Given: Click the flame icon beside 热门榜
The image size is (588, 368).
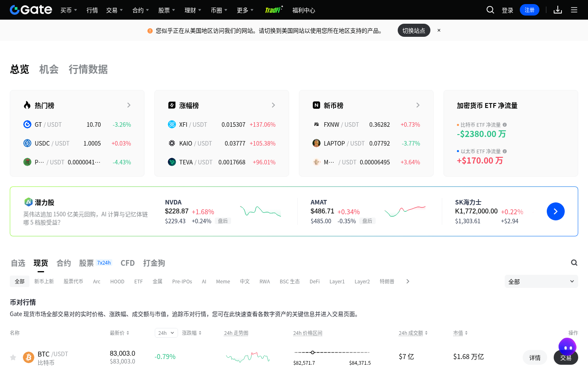Looking at the screenshot, I should 27,105.
